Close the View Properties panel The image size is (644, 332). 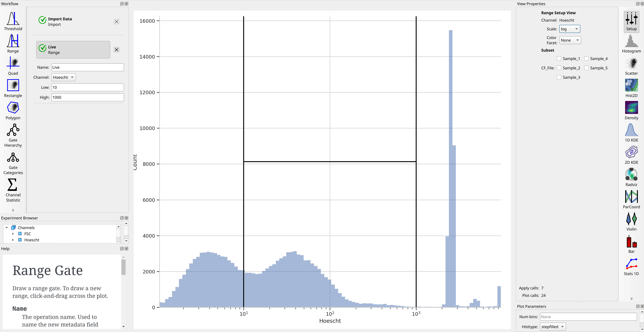(642, 4)
